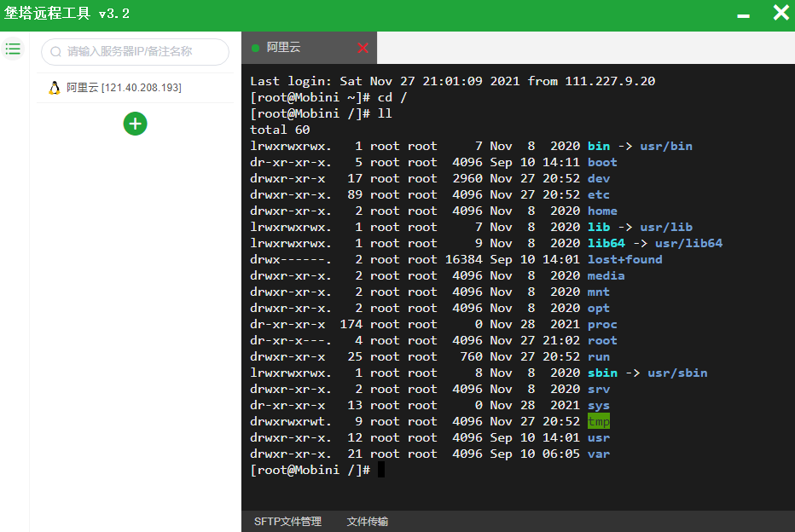This screenshot has width=795, height=532.
Task: Minimize the 堡塔远程工具 window
Action: [743, 16]
